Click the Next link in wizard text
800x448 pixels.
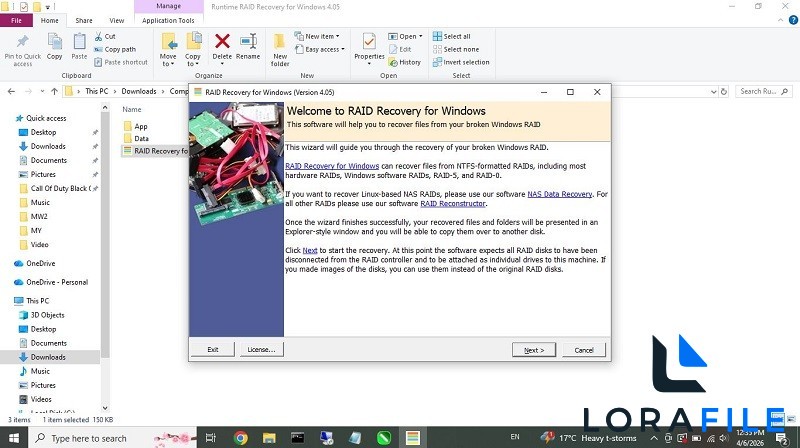pyautogui.click(x=310, y=250)
